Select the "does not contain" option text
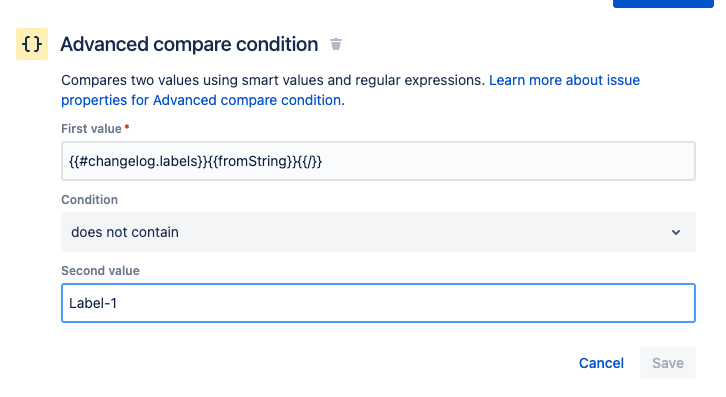 125,232
